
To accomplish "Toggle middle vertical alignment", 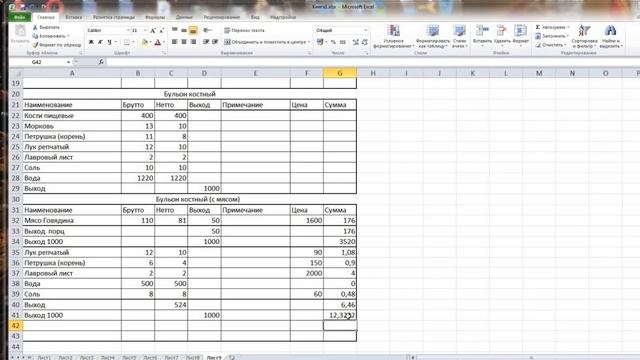I will tap(184, 30).
